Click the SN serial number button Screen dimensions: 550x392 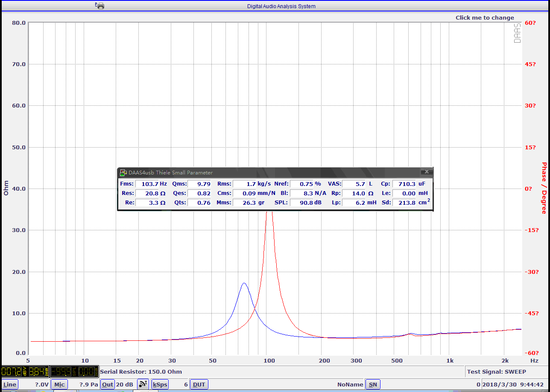373,384
